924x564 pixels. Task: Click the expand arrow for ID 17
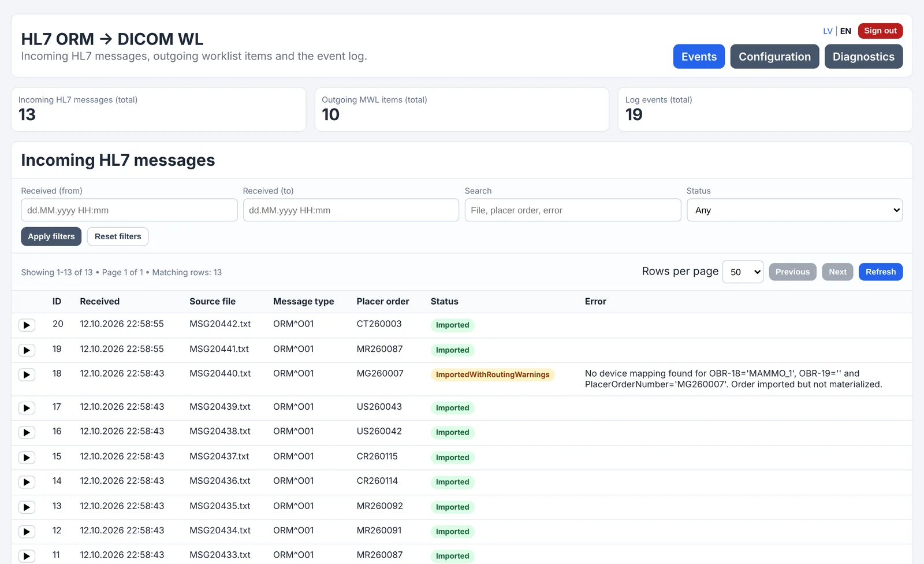tap(27, 408)
